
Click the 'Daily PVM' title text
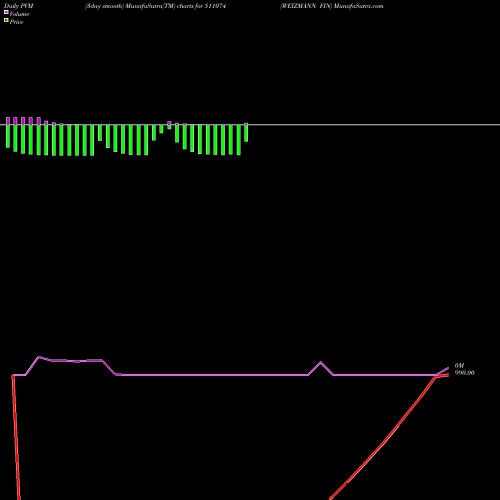(x=19, y=6)
